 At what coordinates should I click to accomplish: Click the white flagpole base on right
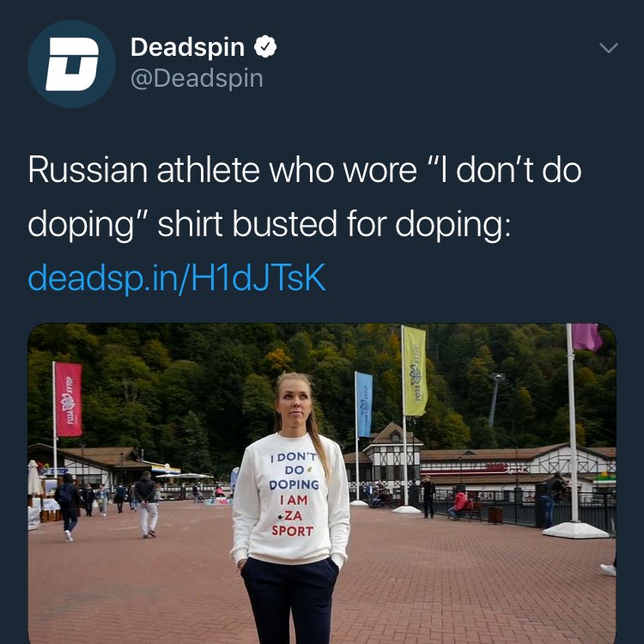(575, 530)
